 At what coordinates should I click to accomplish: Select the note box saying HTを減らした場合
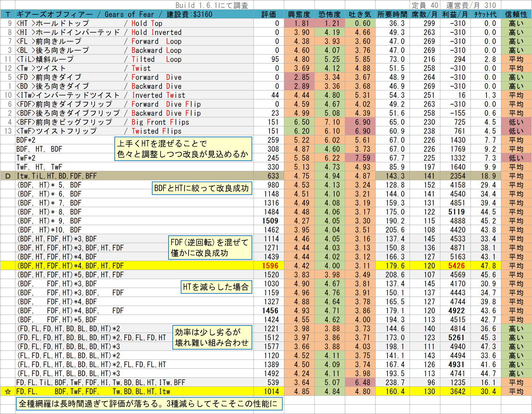(216, 287)
